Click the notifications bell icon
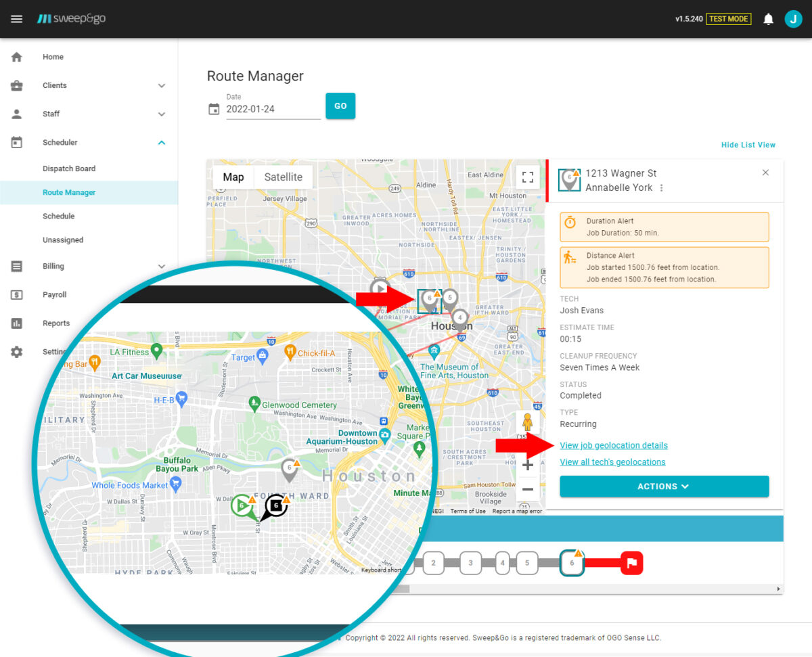 [x=768, y=19]
